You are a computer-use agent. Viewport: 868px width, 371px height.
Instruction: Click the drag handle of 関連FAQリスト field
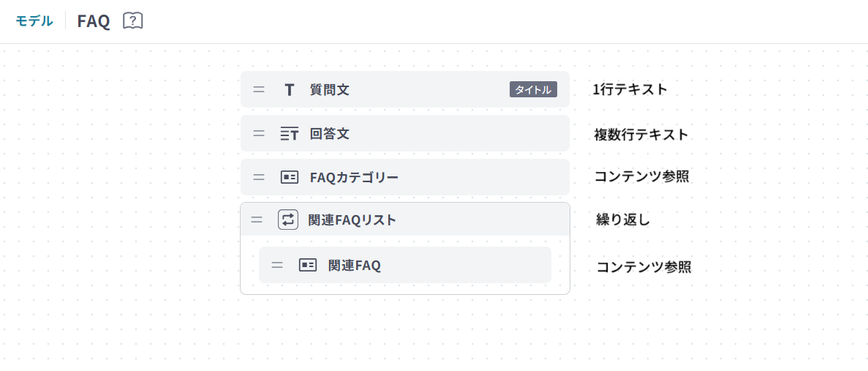pos(257,220)
